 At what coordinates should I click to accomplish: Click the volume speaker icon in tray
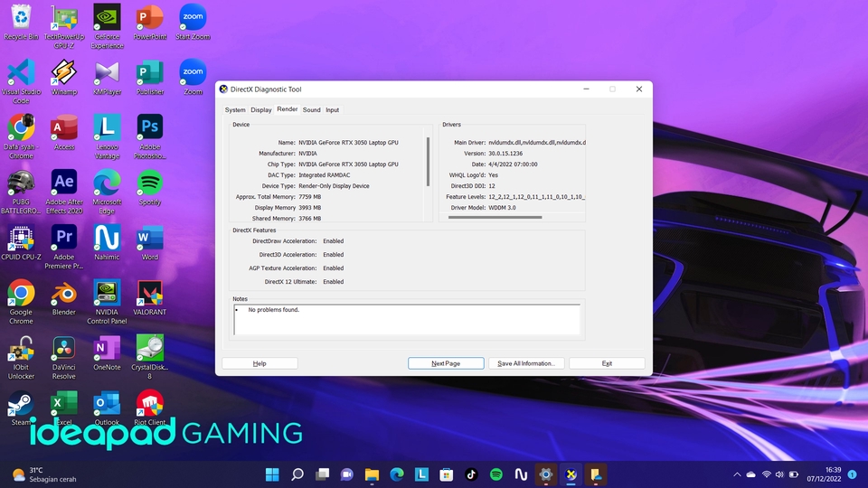click(x=779, y=474)
